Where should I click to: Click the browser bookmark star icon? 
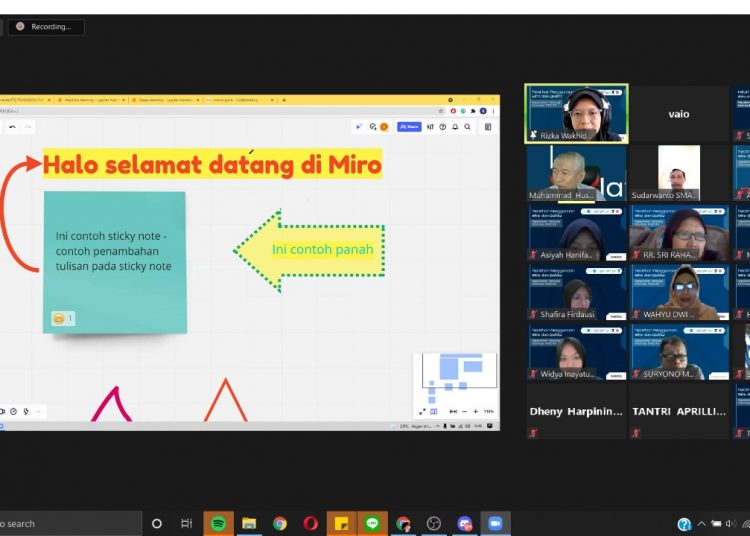point(441,111)
